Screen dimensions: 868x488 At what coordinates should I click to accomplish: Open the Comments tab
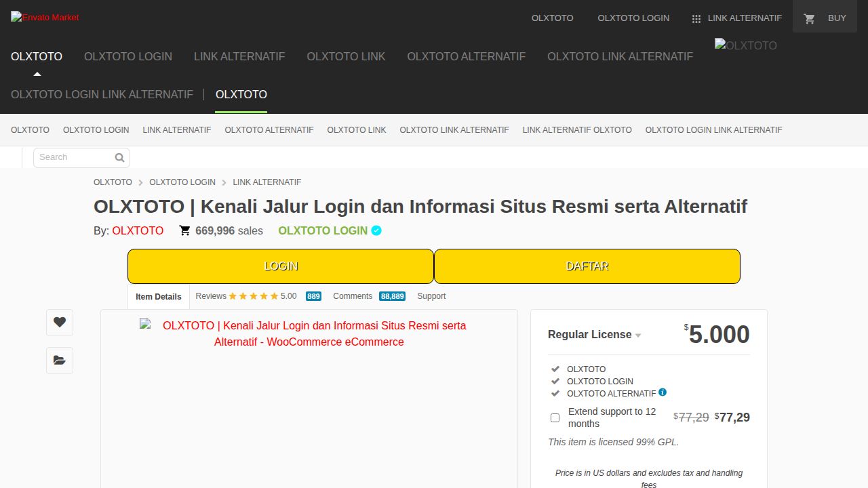pyautogui.click(x=353, y=296)
